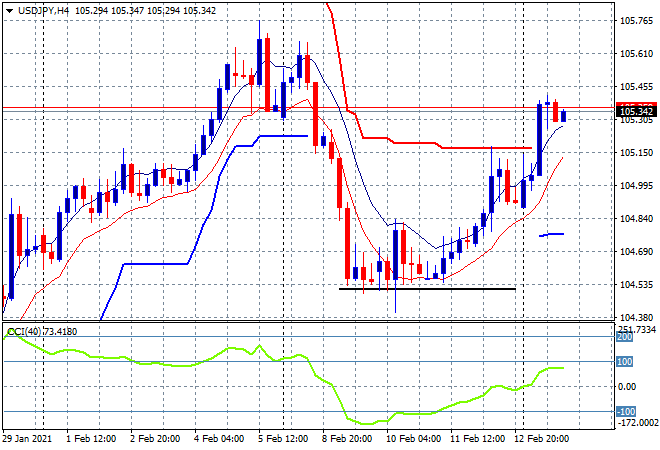Viewport: 660px width, 450px height.
Task: Select the price scale label 104.380
Action: (x=636, y=317)
